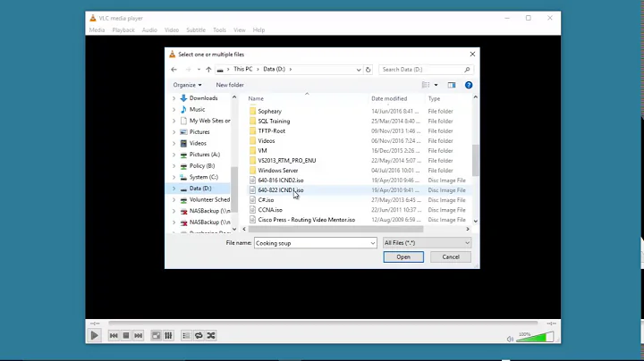Click the next media button in VLC
Screen dimensions: 644x361
pyautogui.click(x=139, y=336)
